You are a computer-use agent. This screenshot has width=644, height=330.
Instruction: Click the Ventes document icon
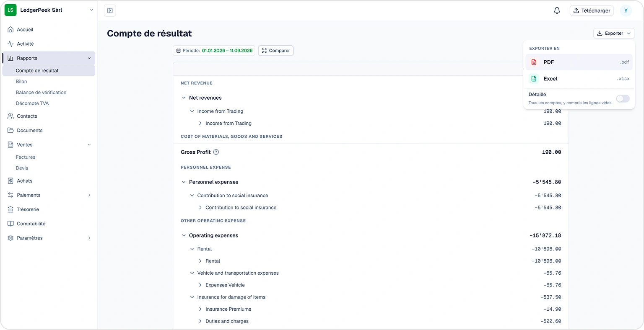click(x=10, y=145)
